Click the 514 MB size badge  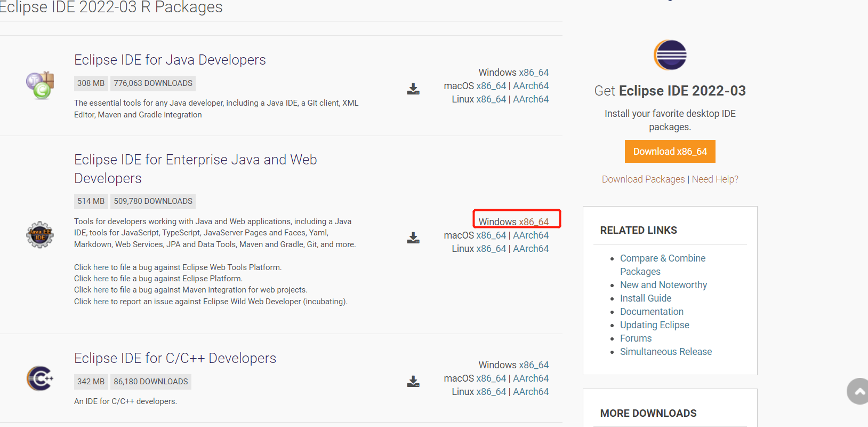pos(91,201)
